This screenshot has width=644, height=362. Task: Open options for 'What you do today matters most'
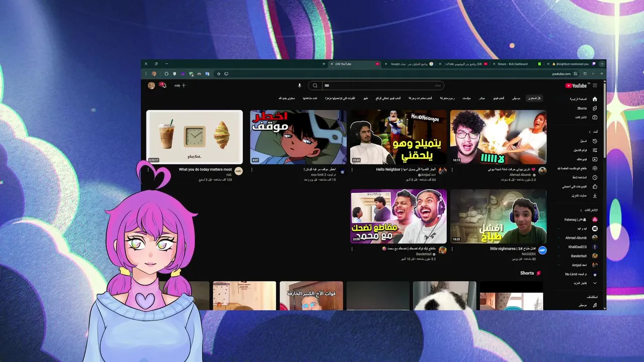tap(148, 170)
